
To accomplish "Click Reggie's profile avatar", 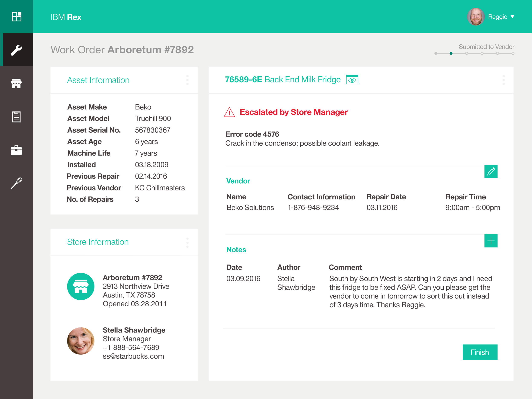I will coord(476,17).
